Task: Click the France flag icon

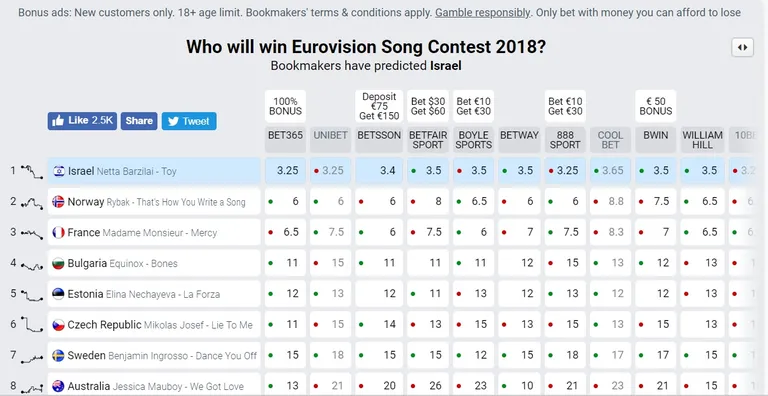Action: [x=58, y=232]
